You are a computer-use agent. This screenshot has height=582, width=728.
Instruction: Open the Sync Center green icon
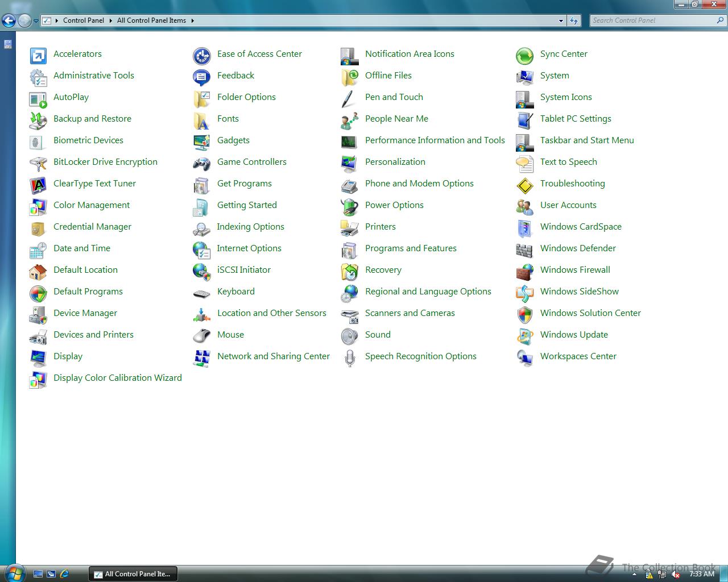[525, 55]
